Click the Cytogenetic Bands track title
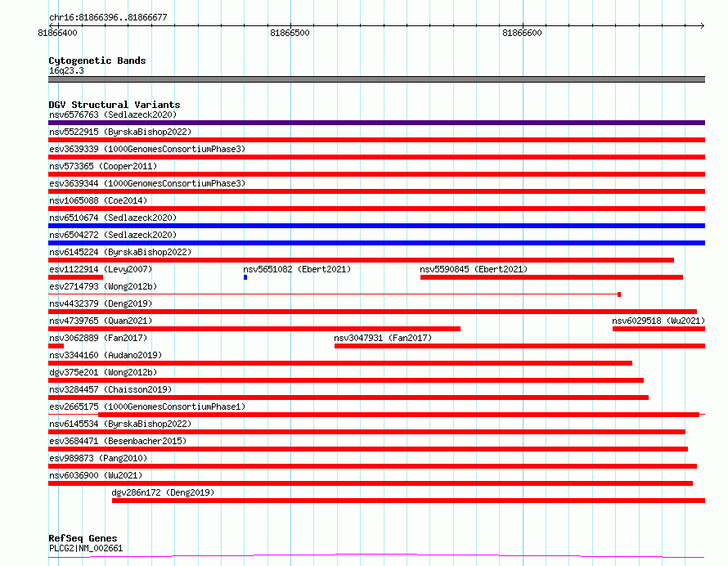The image size is (728, 566). (97, 61)
